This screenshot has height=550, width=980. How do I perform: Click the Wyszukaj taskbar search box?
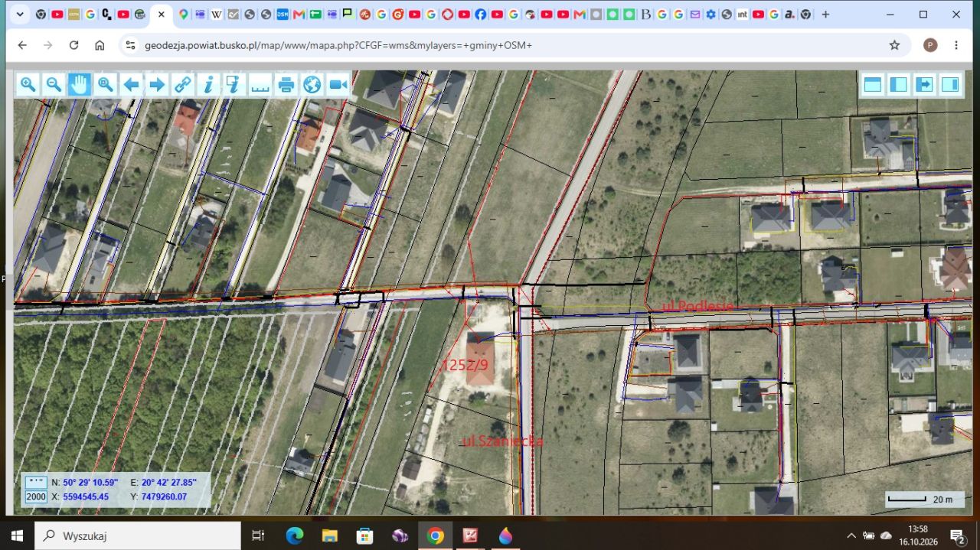138,536
